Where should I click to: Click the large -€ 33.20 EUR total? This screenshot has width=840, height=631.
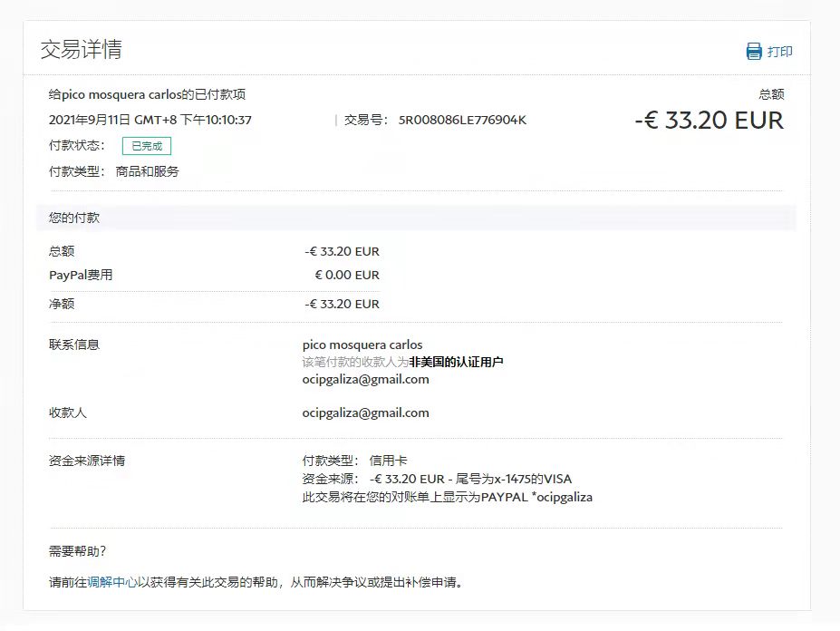click(709, 120)
